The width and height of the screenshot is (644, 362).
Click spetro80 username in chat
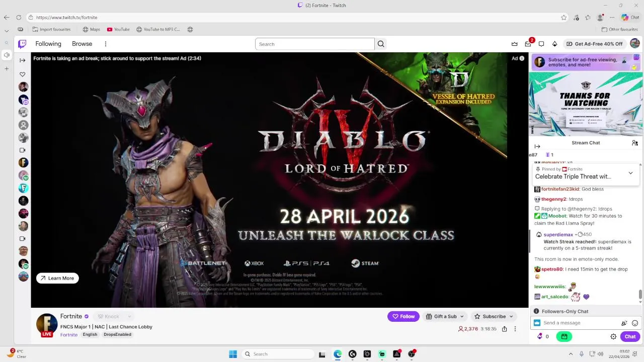552,269
